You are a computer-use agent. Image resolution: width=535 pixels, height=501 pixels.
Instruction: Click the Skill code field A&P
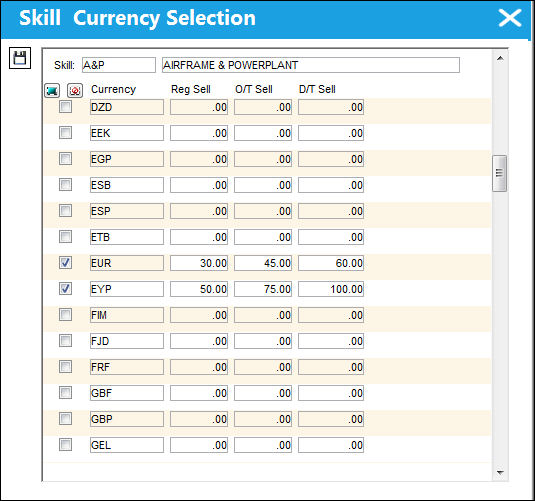tap(119, 65)
